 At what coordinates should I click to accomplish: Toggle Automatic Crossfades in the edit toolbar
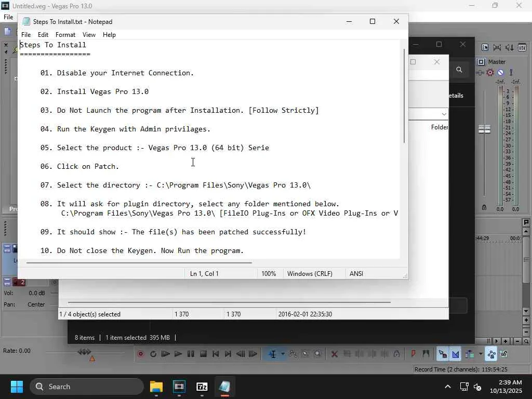click(455, 354)
